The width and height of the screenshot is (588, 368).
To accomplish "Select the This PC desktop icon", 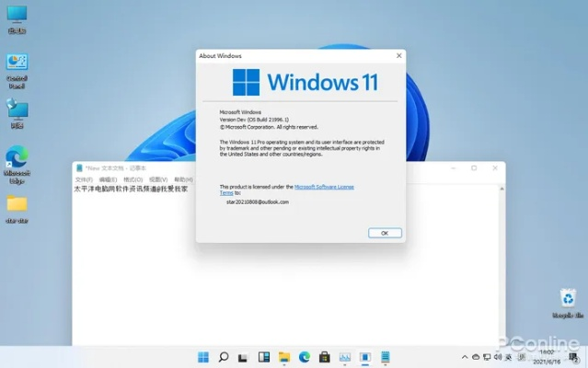I will (x=17, y=20).
